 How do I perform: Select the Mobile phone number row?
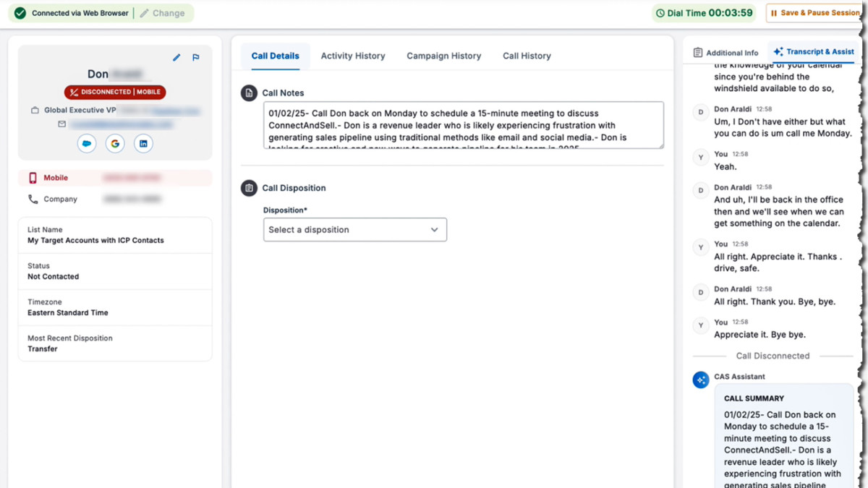coord(115,178)
